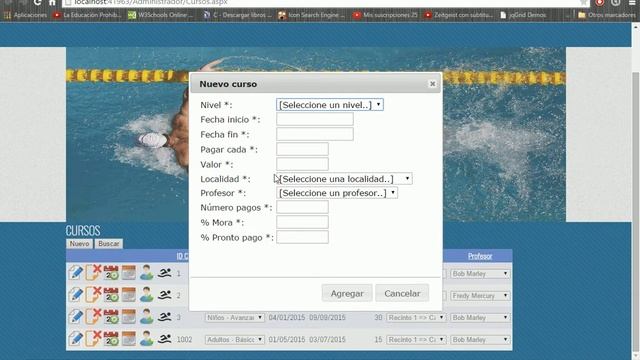This screenshot has width=640, height=360.
Task: Delete course 1 with the red X icon
Action: click(x=93, y=272)
